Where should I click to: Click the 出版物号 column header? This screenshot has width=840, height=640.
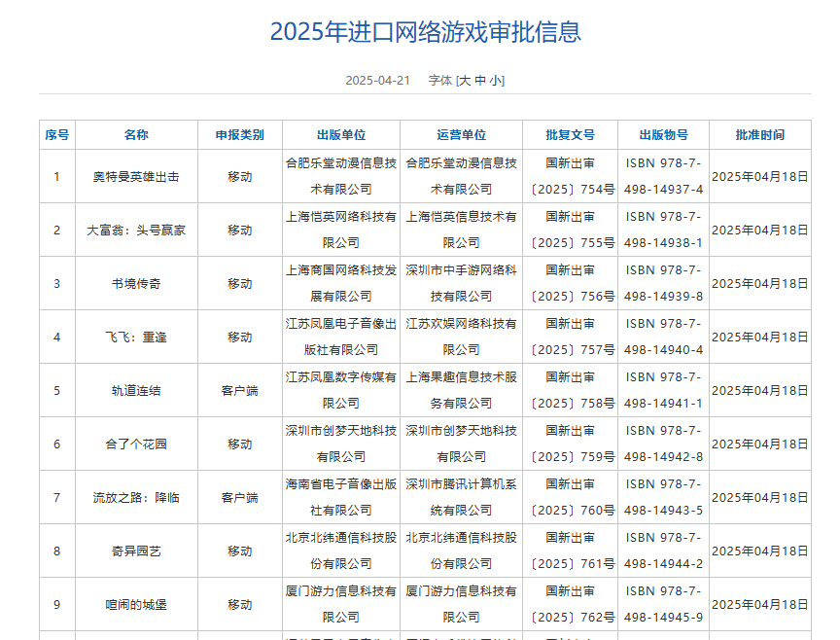click(x=664, y=135)
